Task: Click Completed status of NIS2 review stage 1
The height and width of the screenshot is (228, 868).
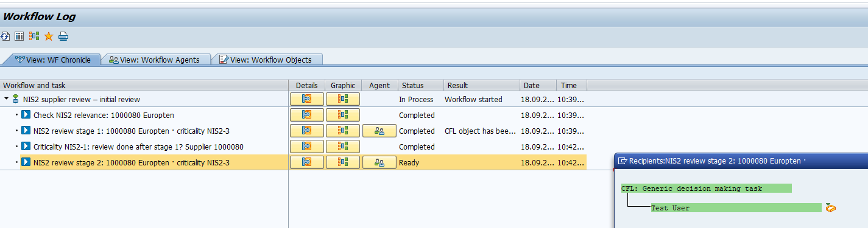Action: click(x=417, y=131)
